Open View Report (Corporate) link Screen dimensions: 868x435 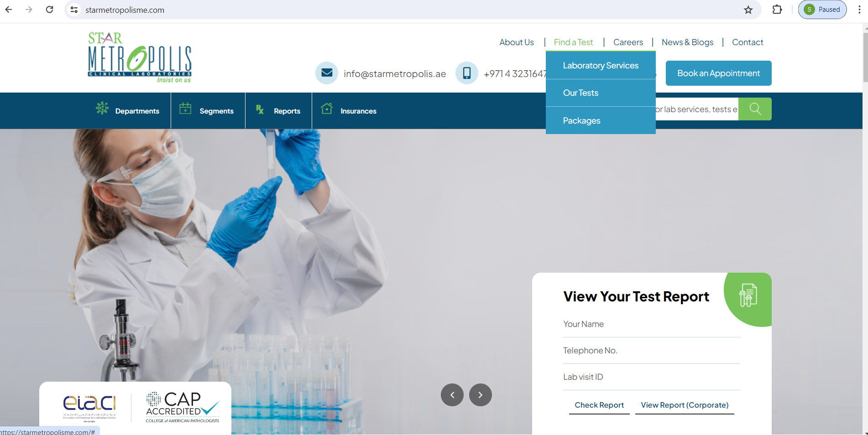pyautogui.click(x=684, y=405)
